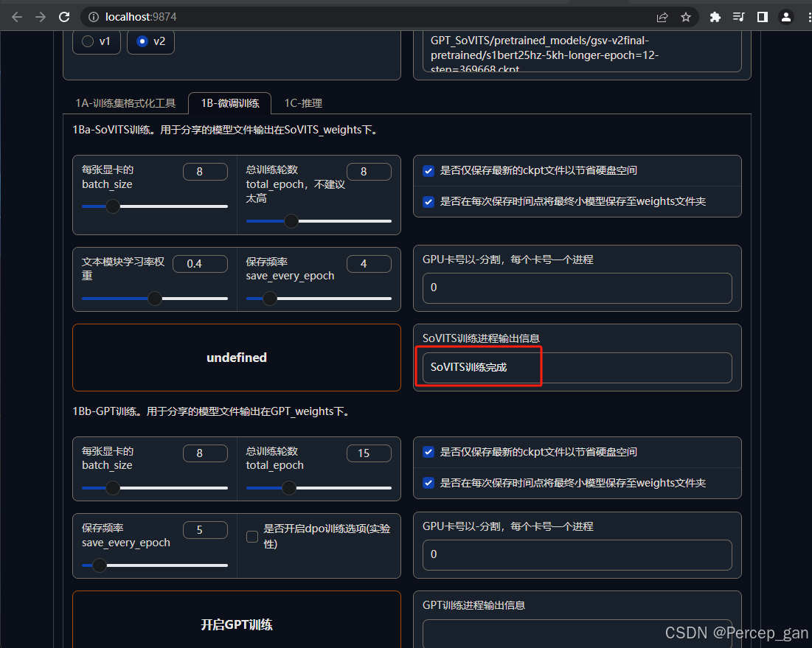Open browser extensions puzzle icon
812x648 pixels.
coord(715,17)
